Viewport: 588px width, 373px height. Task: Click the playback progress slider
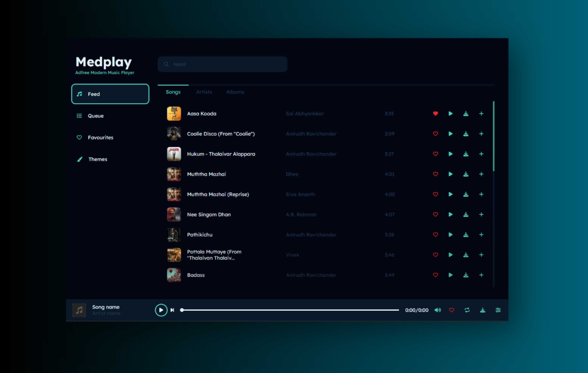click(290, 310)
